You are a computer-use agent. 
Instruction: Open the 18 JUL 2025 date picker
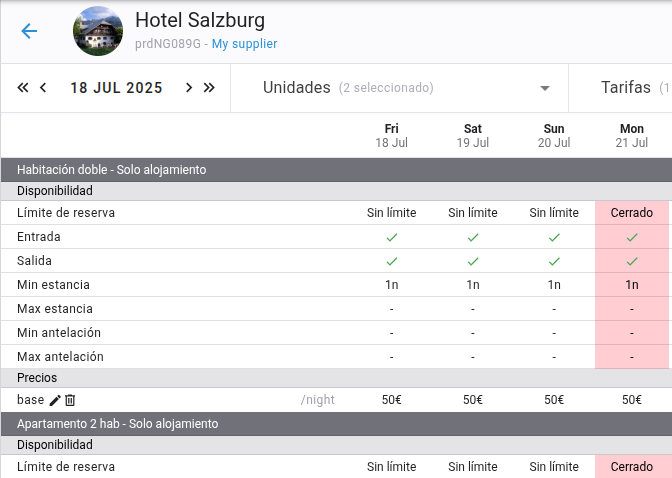point(116,88)
